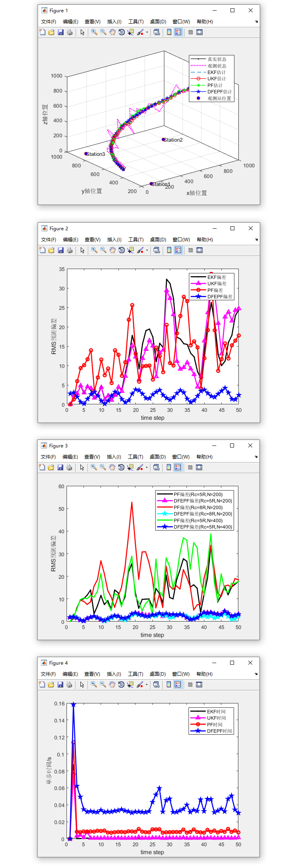Click menu bar dock arrow in Figure 4
The width and height of the screenshot is (297, 868).
(x=256, y=674)
